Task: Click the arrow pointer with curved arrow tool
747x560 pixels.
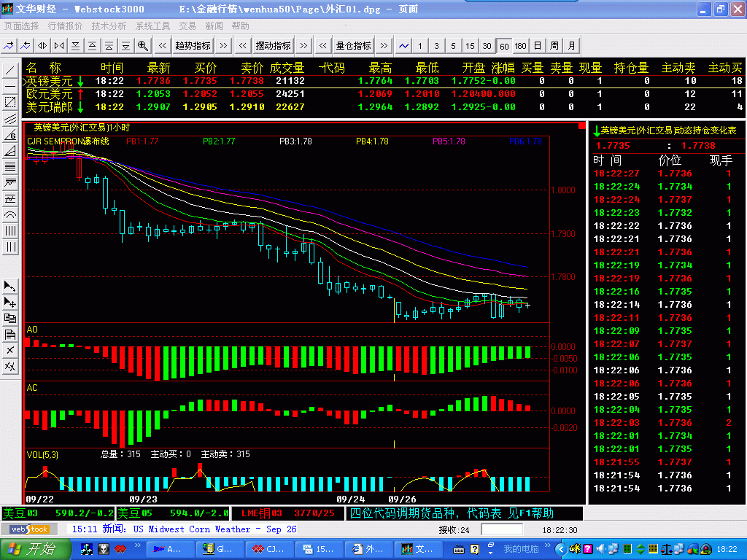Action: click(x=10, y=286)
